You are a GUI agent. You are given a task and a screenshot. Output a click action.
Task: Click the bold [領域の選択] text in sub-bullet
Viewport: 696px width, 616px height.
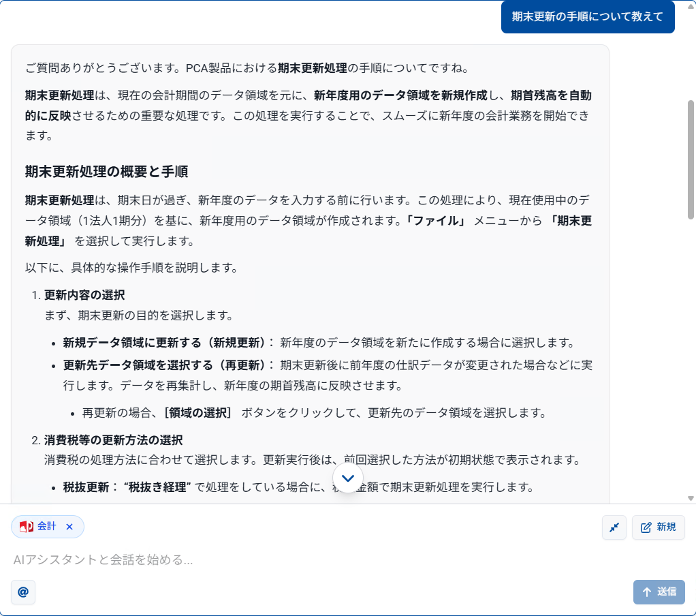(198, 412)
